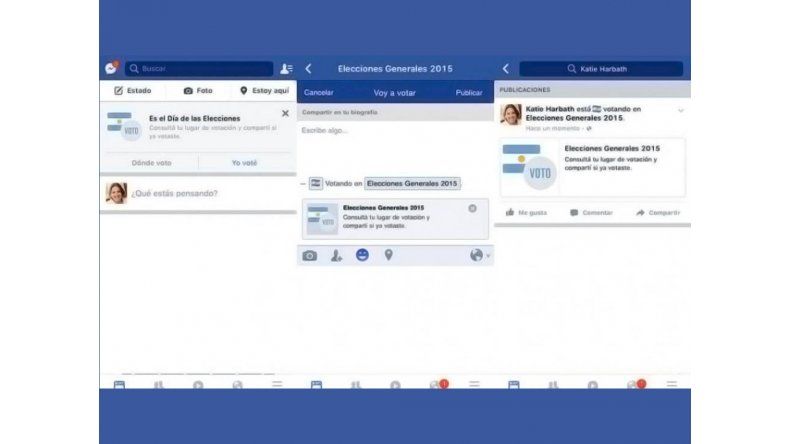Open the menu tab in left screen bar

click(x=277, y=385)
